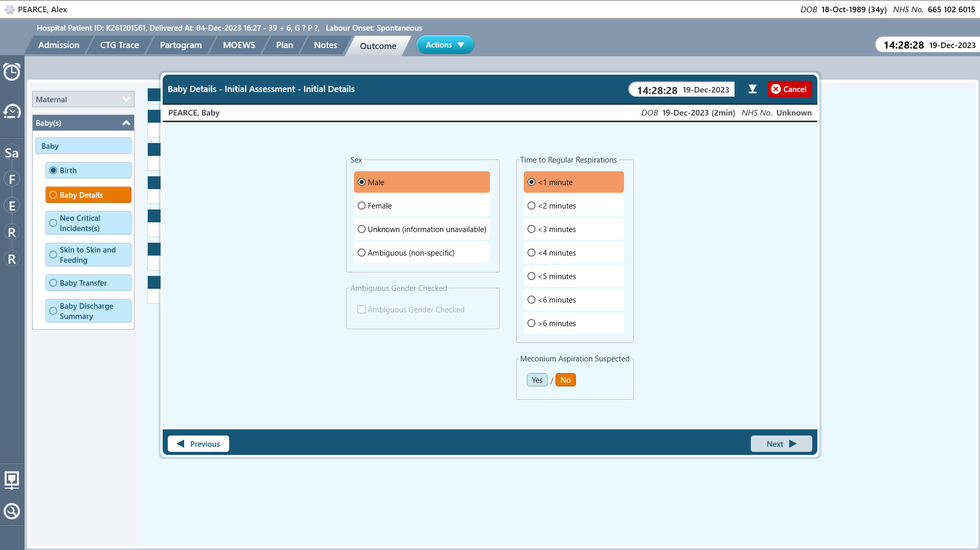This screenshot has width=980, height=550.
Task: Open Neo Critical Incidents(s) section
Action: tap(88, 223)
